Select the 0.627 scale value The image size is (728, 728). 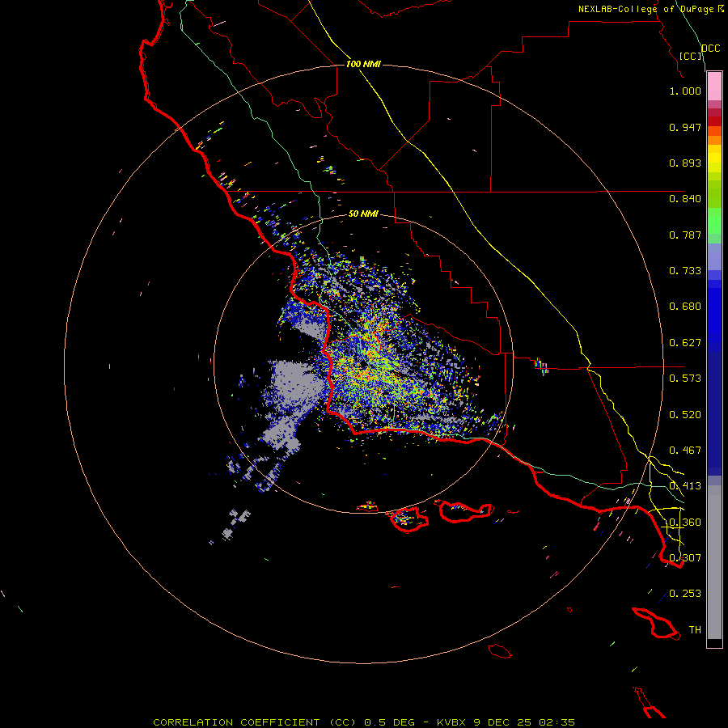pos(685,343)
